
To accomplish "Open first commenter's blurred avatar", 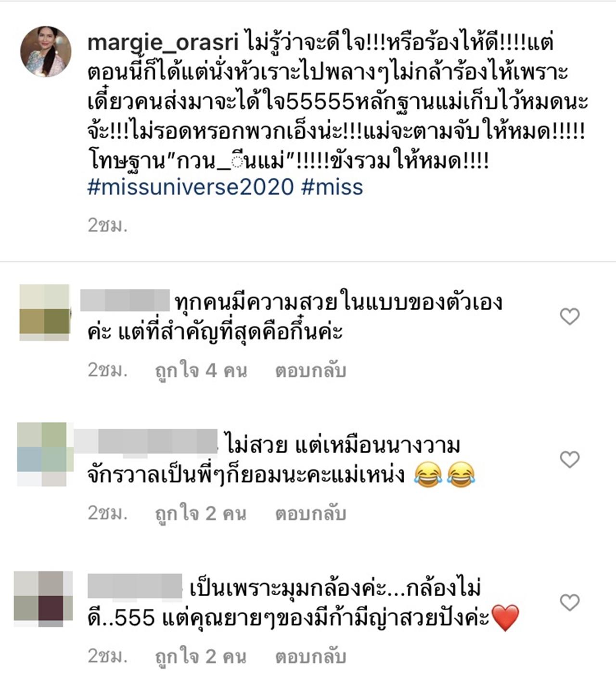I will (x=45, y=313).
